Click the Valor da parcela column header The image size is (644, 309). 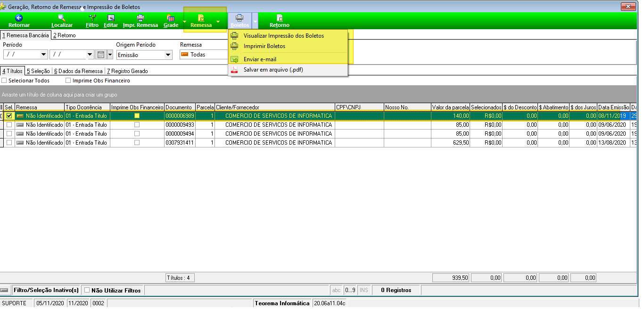point(450,107)
